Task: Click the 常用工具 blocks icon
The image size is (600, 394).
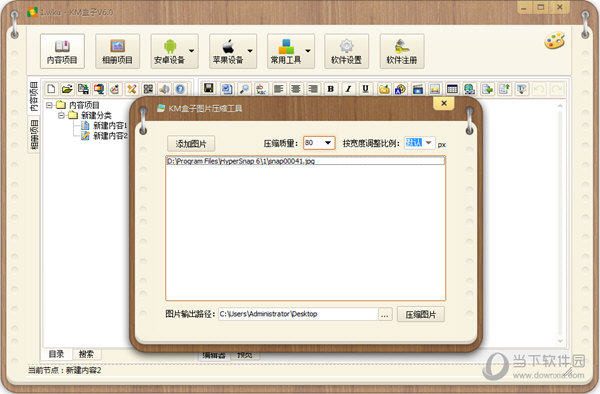Action: 286,47
